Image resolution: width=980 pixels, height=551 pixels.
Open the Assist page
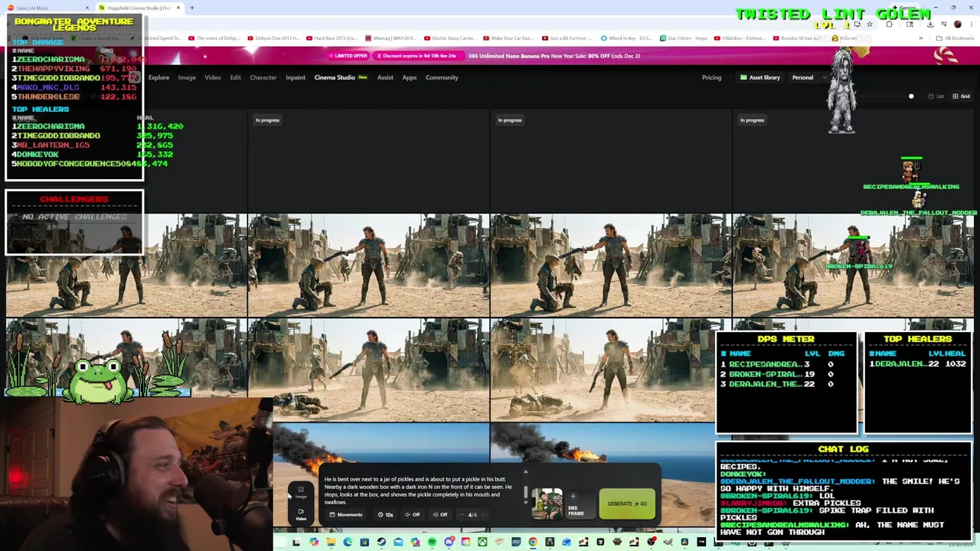385,77
